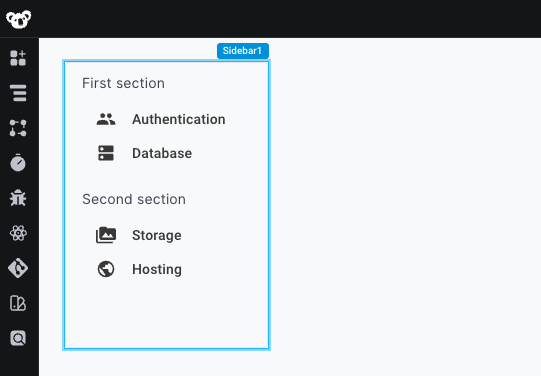Click the image folder icon beside Storage
The width and height of the screenshot is (541, 376).
(x=106, y=235)
